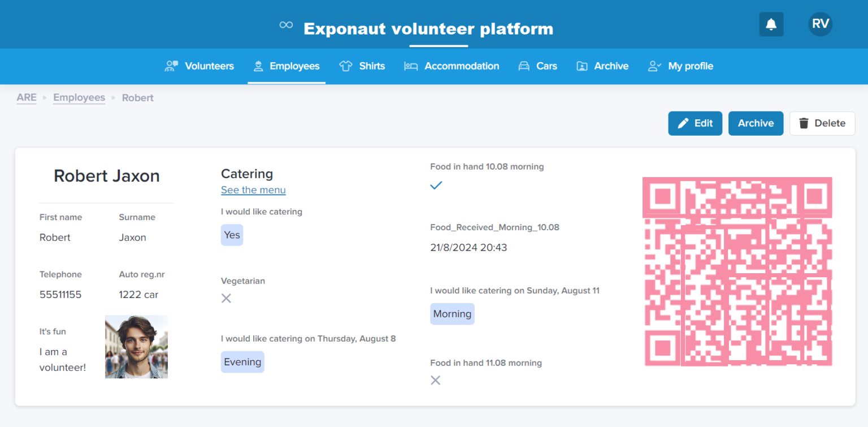868x427 pixels.
Task: Click timestamp 21/8/2024 20:43
Action: pos(468,248)
